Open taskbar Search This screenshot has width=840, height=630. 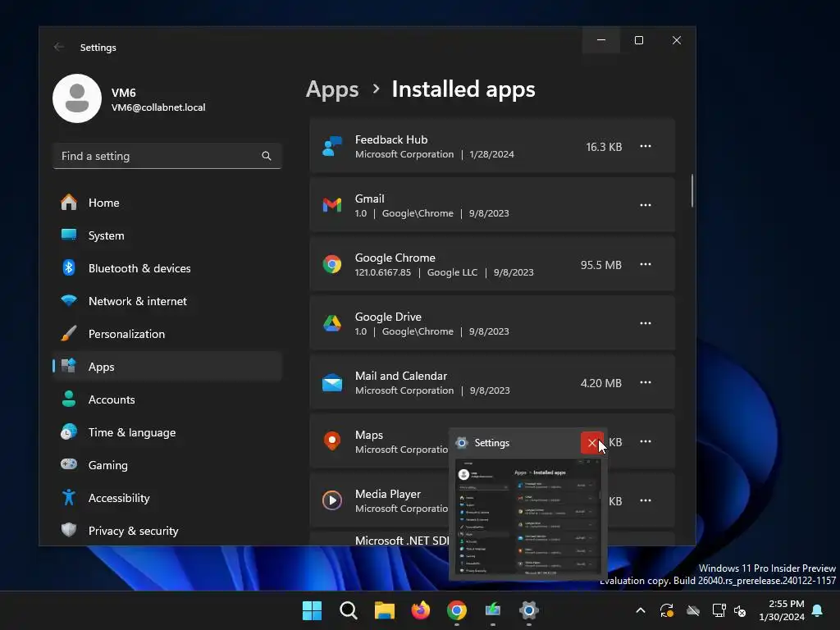tap(348, 610)
